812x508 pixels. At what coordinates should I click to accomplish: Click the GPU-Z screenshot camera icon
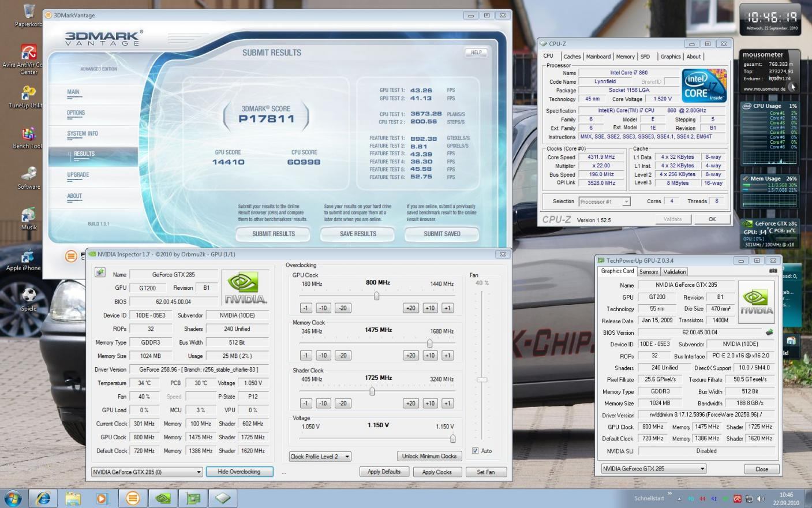[773, 271]
